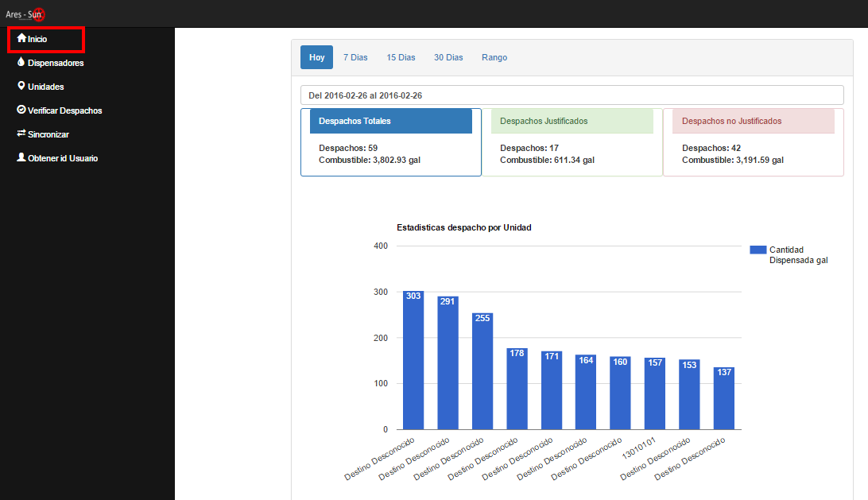Image resolution: width=868 pixels, height=500 pixels.
Task: Click the date range field showing 2016-02-26
Action: click(x=572, y=95)
